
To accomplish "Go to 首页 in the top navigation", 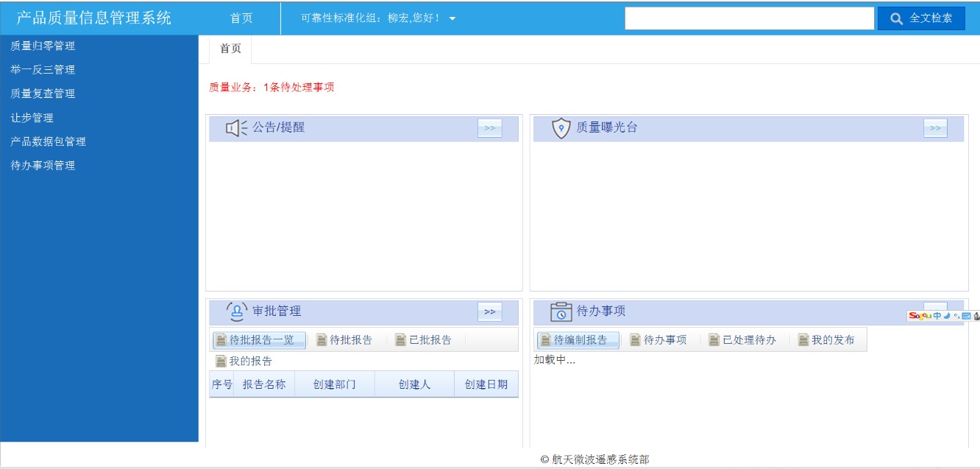I will (x=241, y=18).
